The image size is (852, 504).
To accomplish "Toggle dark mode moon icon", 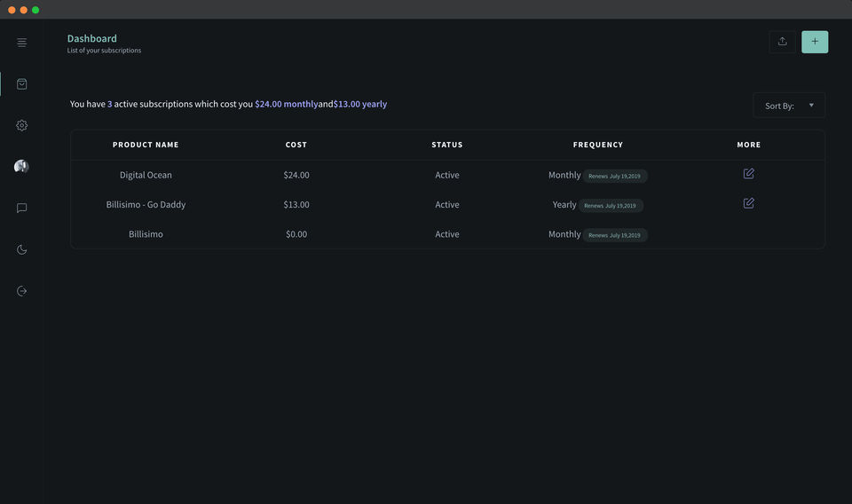I will [x=21, y=249].
